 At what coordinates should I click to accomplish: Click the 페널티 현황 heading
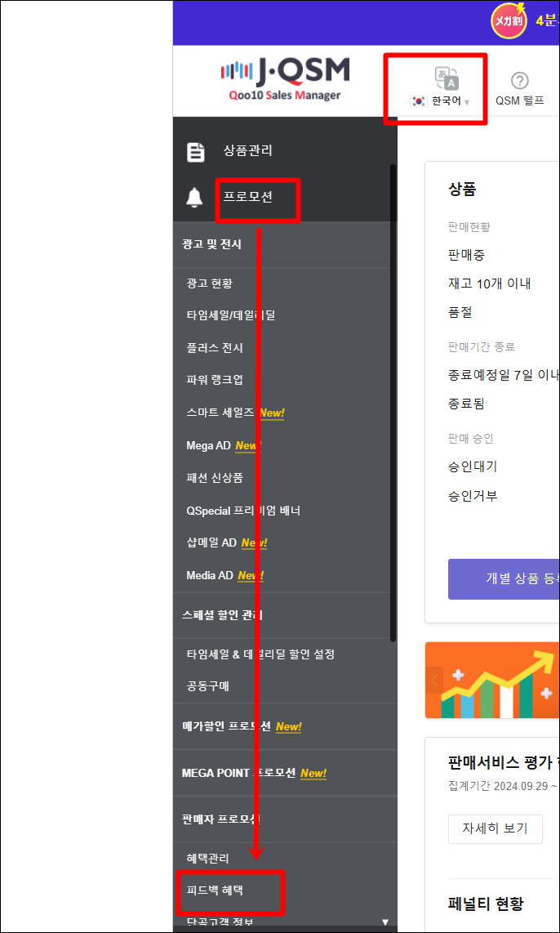click(485, 905)
